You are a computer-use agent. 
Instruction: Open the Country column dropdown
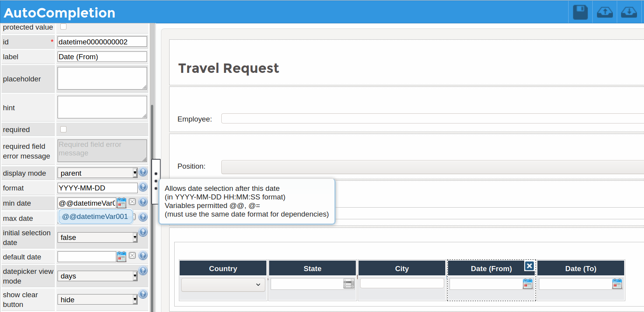point(223,285)
